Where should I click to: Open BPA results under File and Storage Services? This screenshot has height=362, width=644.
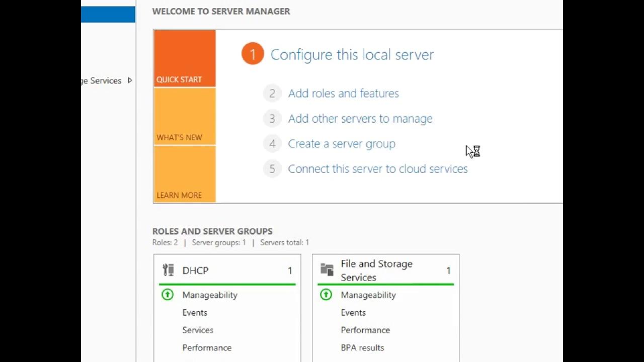[362, 348]
